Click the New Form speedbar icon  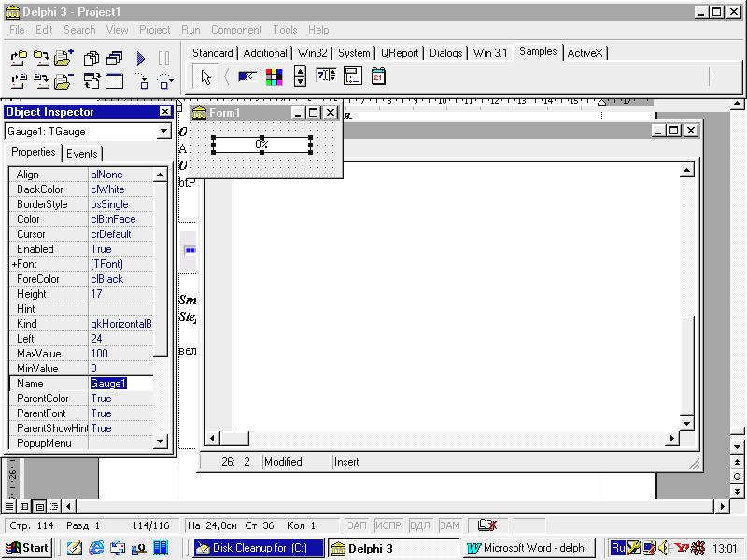pos(114,81)
